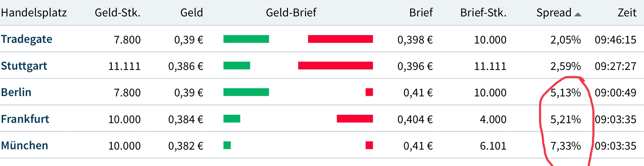Click the Geld-Stk. column header
Screen dimensions: 644x166
(x=117, y=13)
